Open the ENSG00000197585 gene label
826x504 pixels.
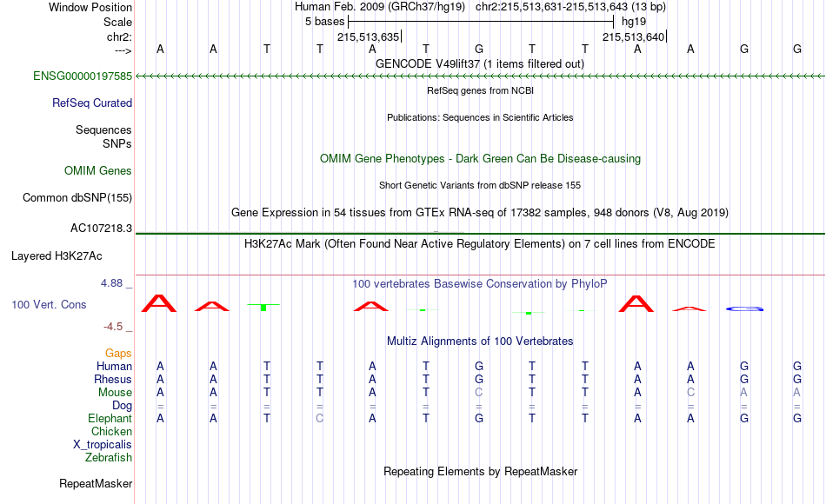pos(83,76)
